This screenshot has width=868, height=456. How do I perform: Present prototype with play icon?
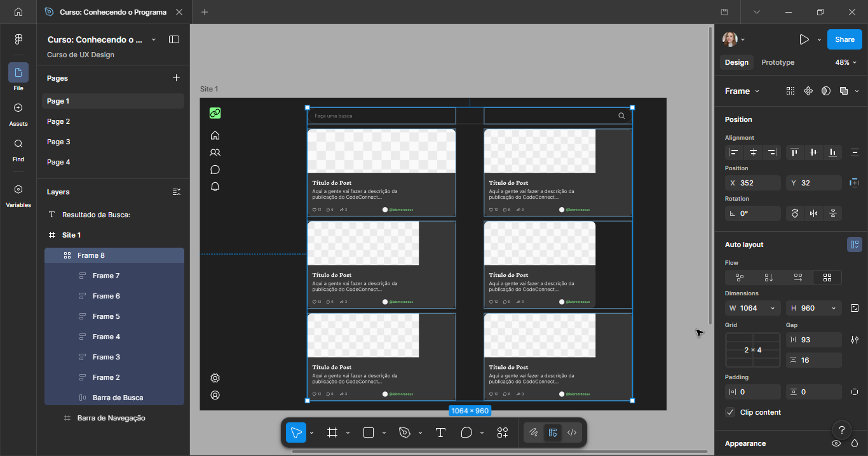click(x=804, y=39)
